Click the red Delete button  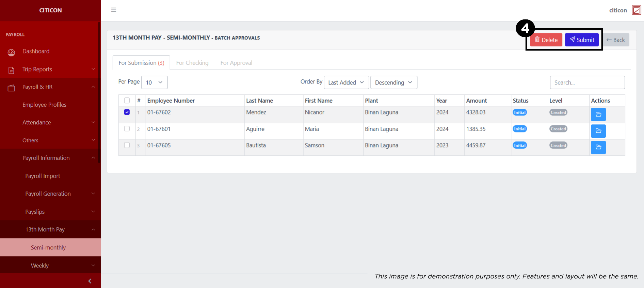tap(546, 40)
